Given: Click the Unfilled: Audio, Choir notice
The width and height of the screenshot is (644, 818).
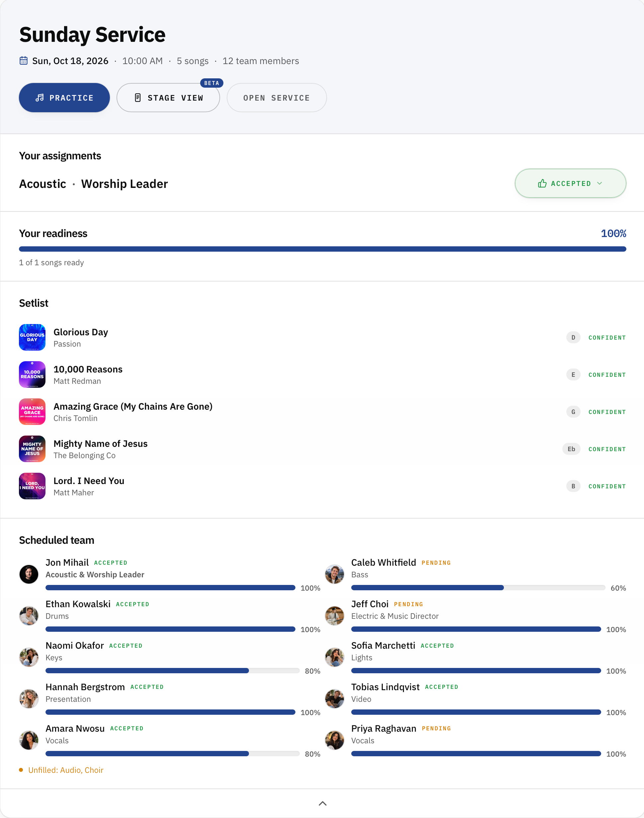Looking at the screenshot, I should (61, 770).
